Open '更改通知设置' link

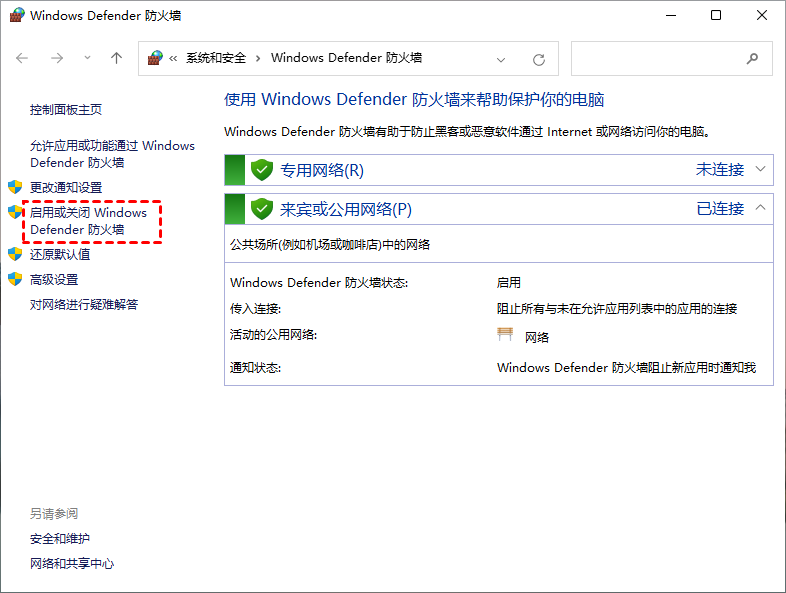click(x=66, y=187)
